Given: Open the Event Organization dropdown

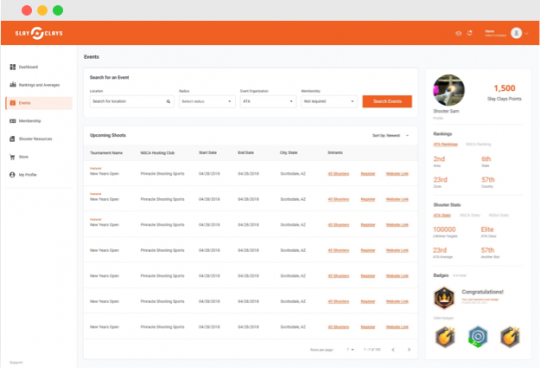Looking at the screenshot, I should tap(268, 102).
